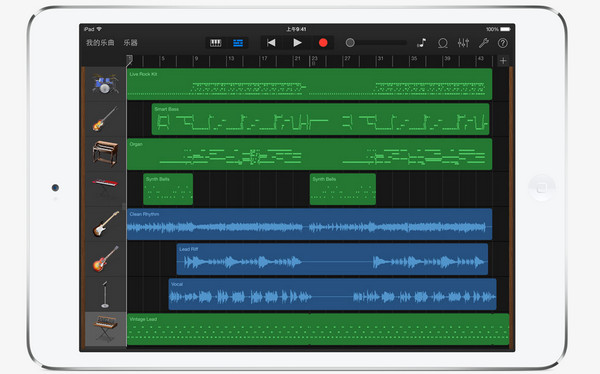This screenshot has width=600, height=374.
Task: Start playback with Play button
Action: coord(297,43)
